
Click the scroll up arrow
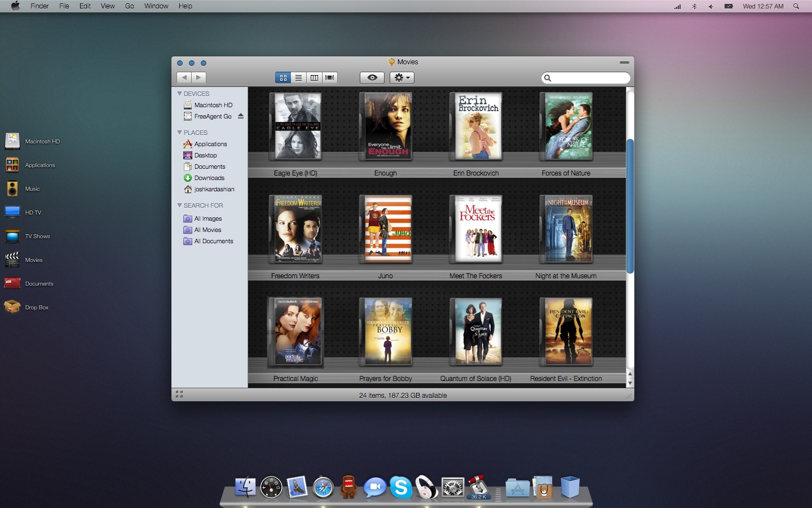click(630, 374)
